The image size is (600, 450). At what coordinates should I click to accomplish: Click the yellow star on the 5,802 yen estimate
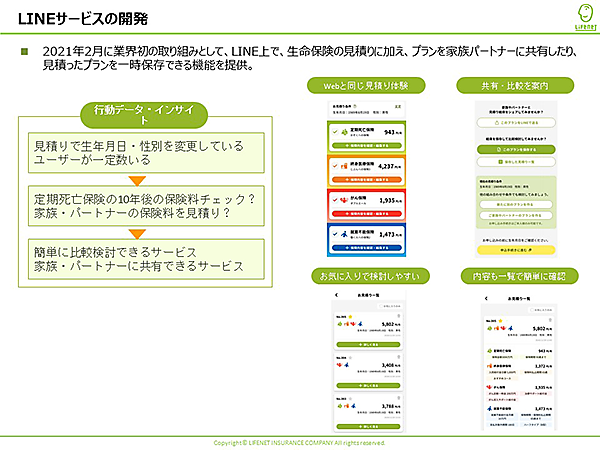pos(350,317)
